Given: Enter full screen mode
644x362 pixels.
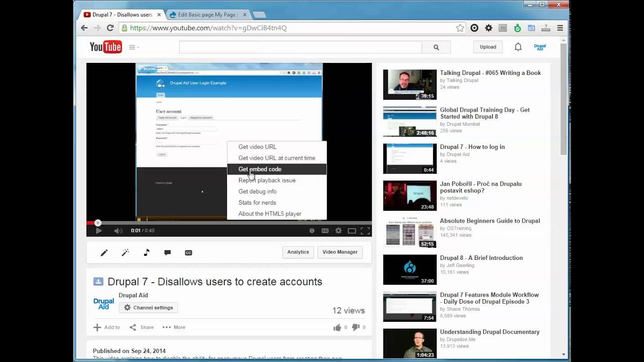Looking at the screenshot, I should 365,231.
